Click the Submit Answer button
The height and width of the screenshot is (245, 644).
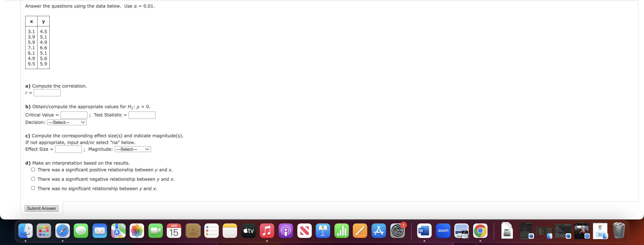pyautogui.click(x=42, y=208)
